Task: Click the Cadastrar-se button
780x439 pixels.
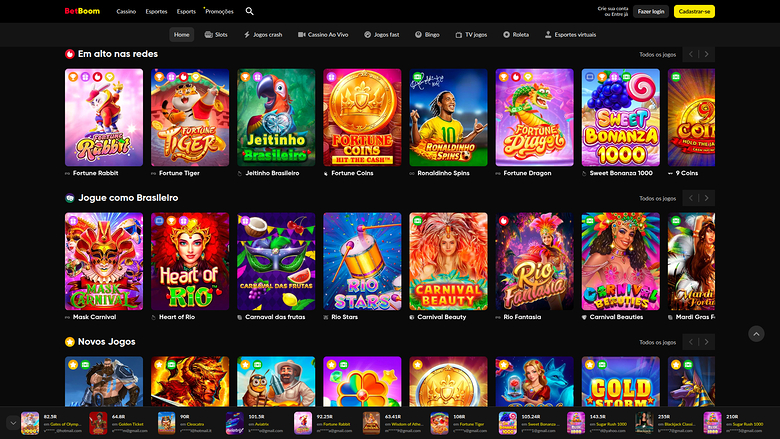Action: [694, 11]
